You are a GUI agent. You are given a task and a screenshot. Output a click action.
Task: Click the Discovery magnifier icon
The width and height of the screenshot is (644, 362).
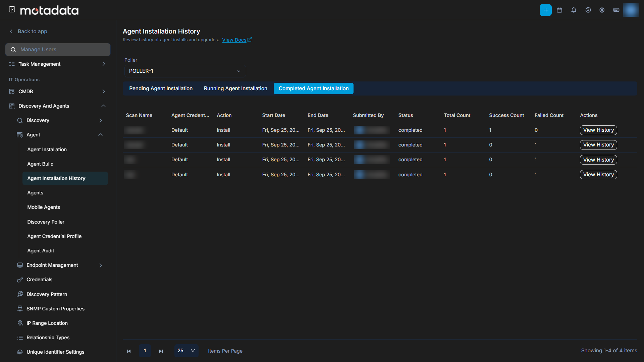20,120
